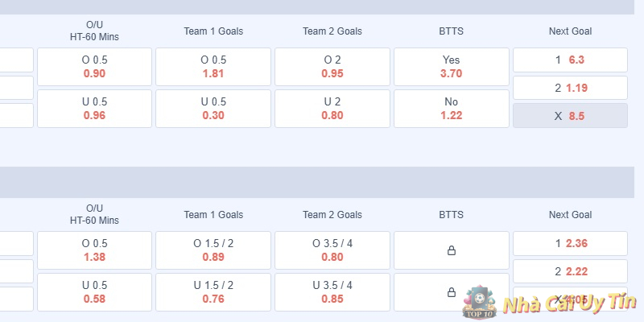Screen dimensions: 644x322
Task: Click the upper locked BTTS padlock icon
Action: (x=451, y=250)
